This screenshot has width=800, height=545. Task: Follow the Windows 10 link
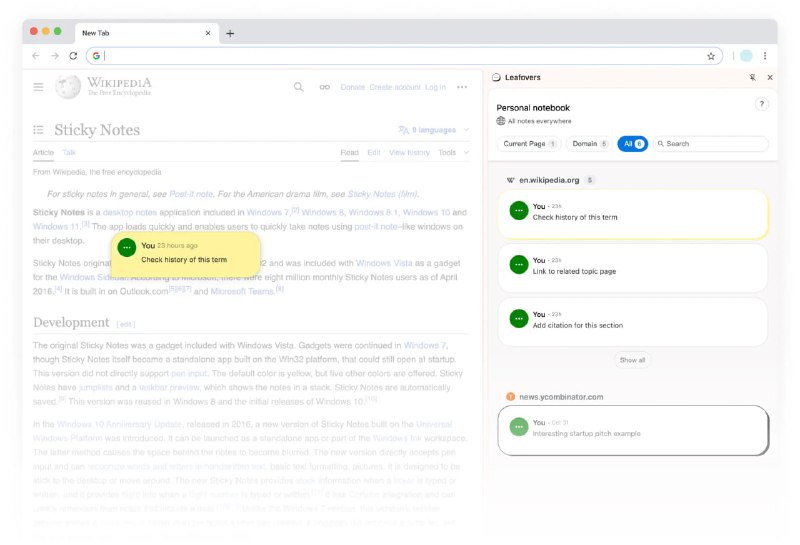[x=427, y=212]
